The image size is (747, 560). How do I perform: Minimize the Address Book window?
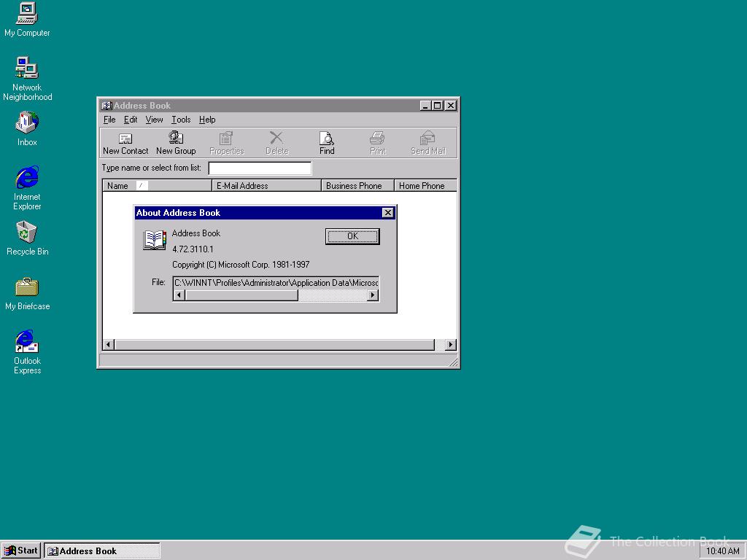tap(425, 106)
